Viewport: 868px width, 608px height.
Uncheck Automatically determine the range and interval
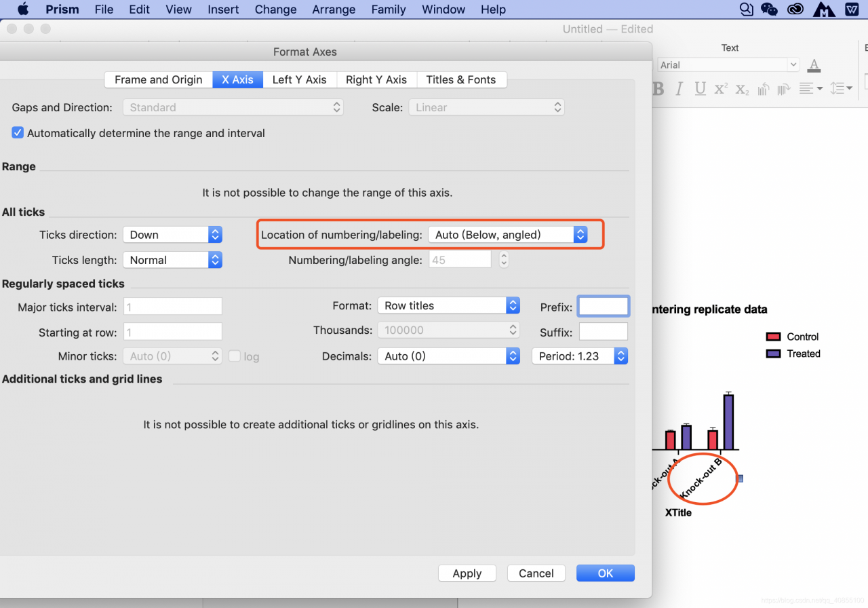pos(18,133)
